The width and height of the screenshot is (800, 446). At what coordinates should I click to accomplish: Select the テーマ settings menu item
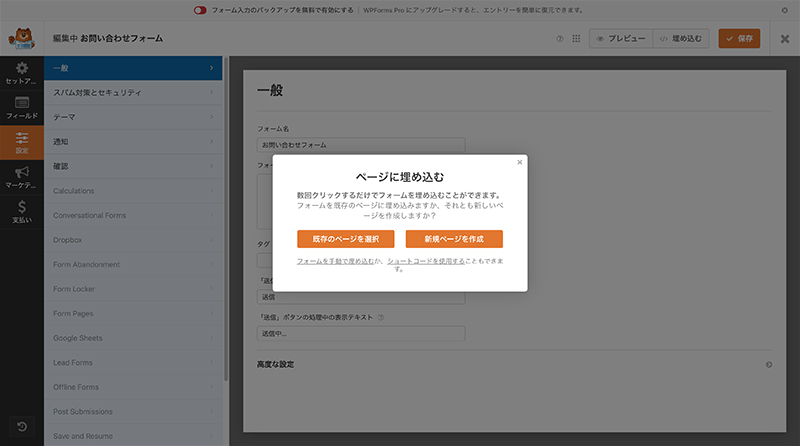(135, 117)
